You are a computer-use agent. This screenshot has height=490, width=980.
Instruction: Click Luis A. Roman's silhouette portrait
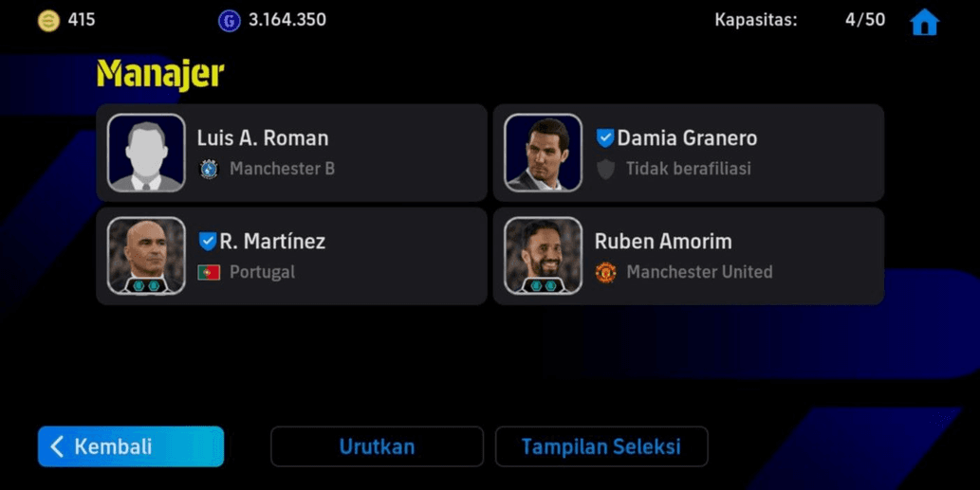(146, 153)
